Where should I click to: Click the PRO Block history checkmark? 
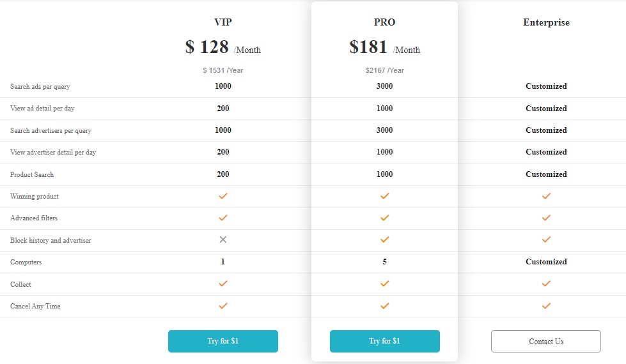pyautogui.click(x=384, y=239)
